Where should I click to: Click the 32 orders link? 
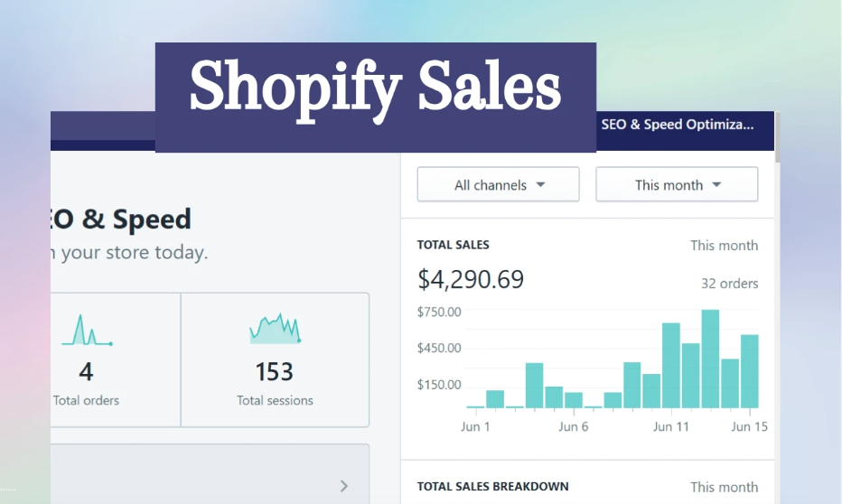(x=729, y=284)
